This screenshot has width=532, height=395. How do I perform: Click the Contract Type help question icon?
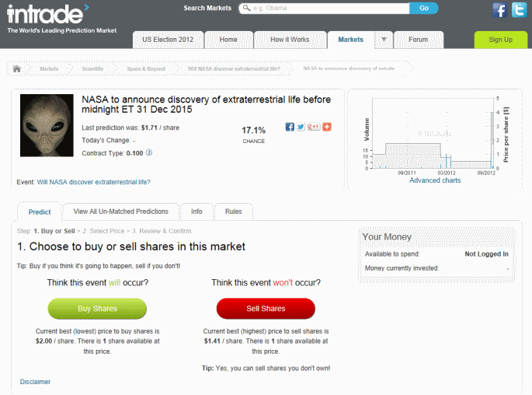point(149,153)
